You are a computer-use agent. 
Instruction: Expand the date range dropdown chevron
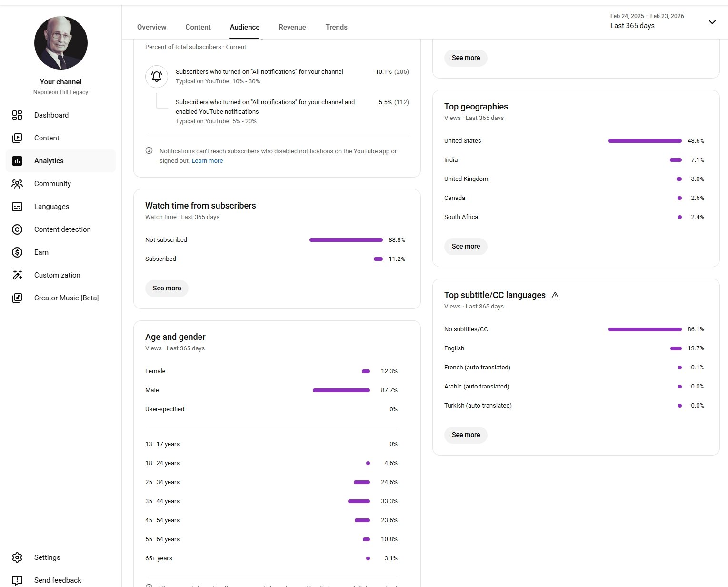click(x=712, y=22)
